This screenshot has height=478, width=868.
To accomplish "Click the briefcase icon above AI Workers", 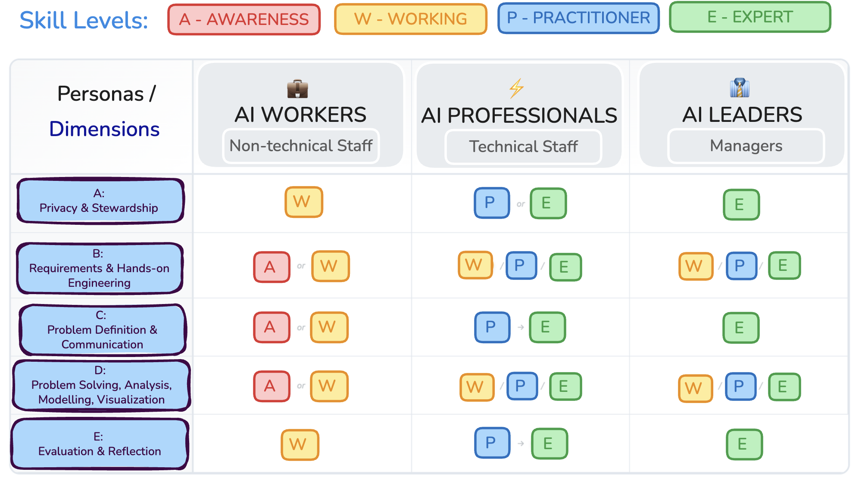I will tap(297, 89).
